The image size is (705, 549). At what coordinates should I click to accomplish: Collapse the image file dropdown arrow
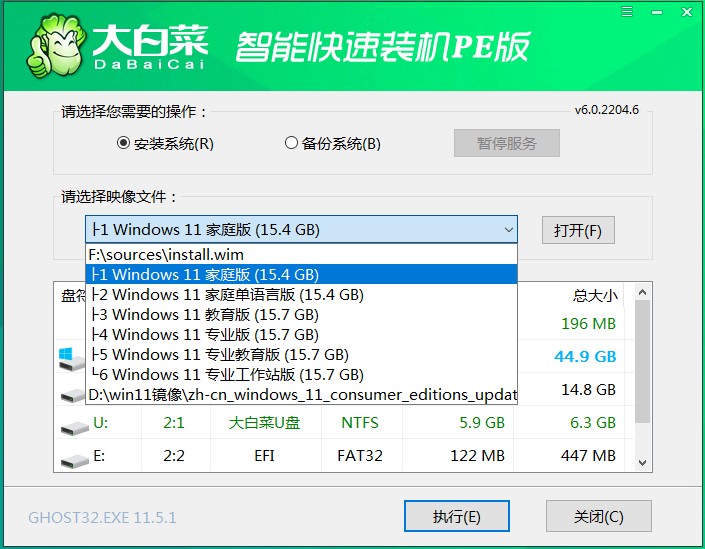coord(509,230)
